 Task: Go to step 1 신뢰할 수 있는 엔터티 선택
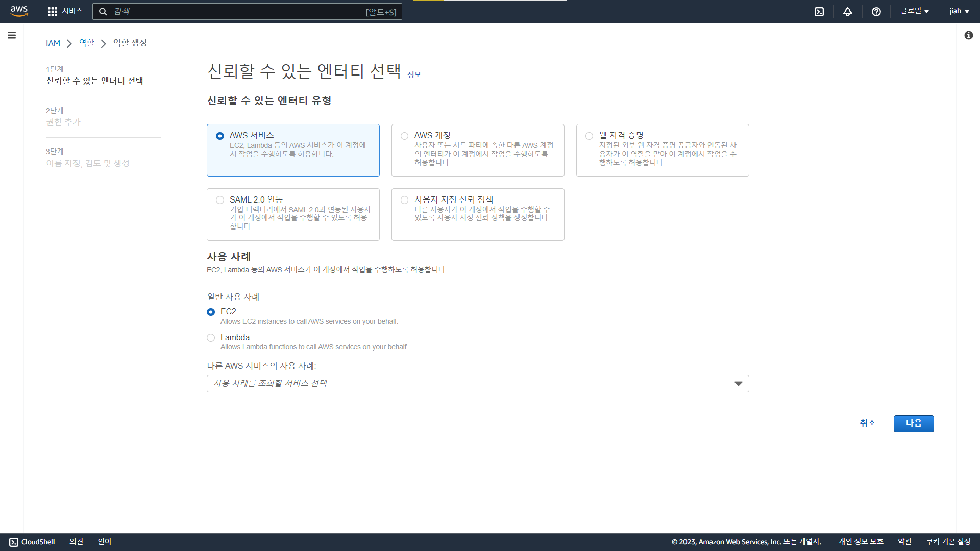94,81
